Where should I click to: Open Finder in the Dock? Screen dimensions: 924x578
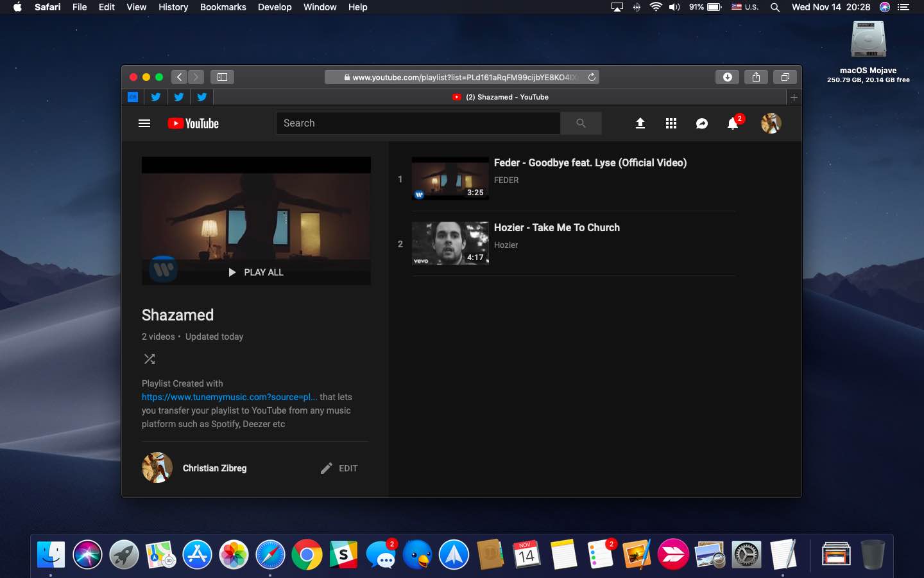pos(51,554)
